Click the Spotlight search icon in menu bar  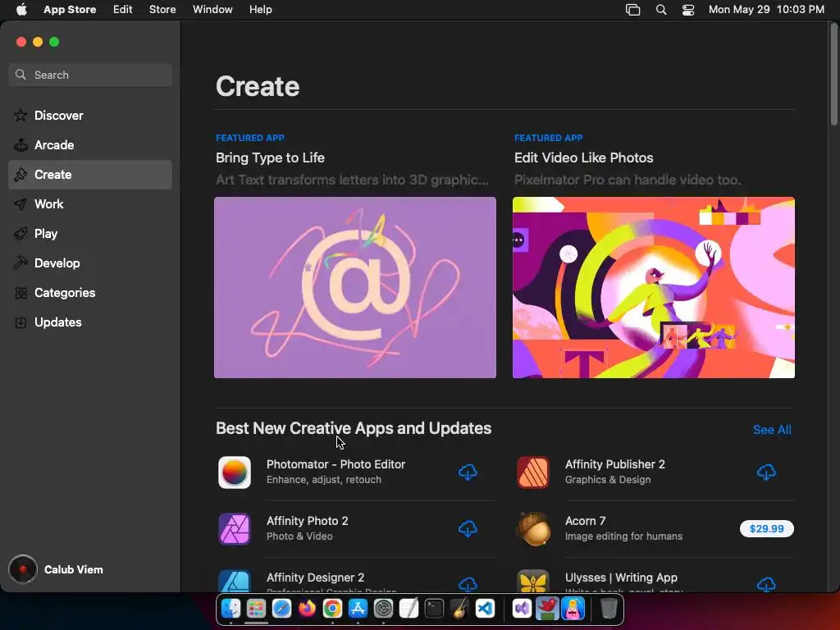[x=661, y=10]
